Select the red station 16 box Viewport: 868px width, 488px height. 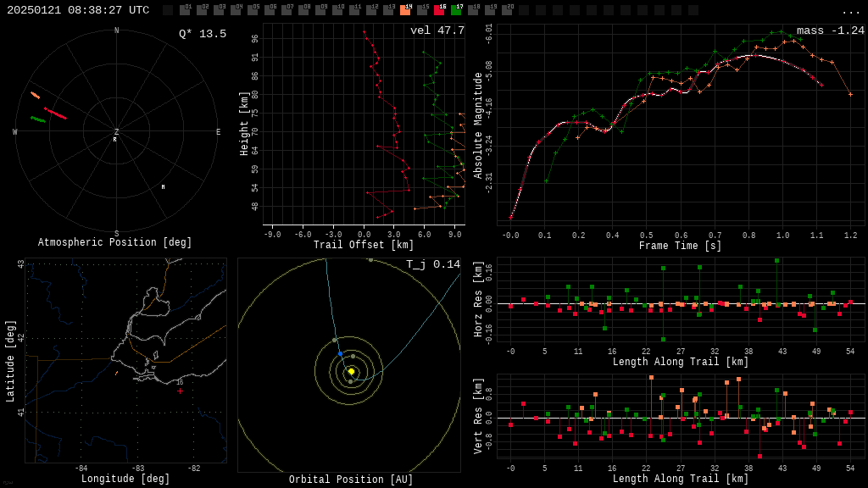[x=440, y=9]
